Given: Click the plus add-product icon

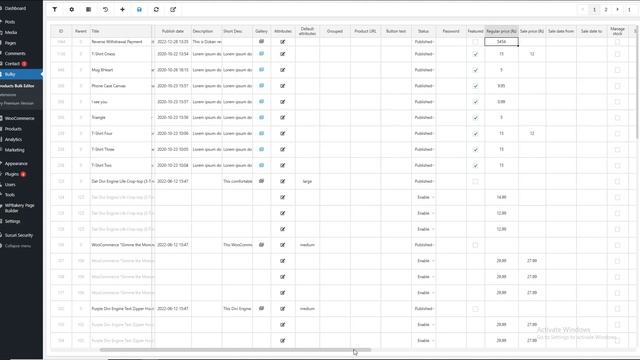Looking at the screenshot, I should tap(122, 9).
